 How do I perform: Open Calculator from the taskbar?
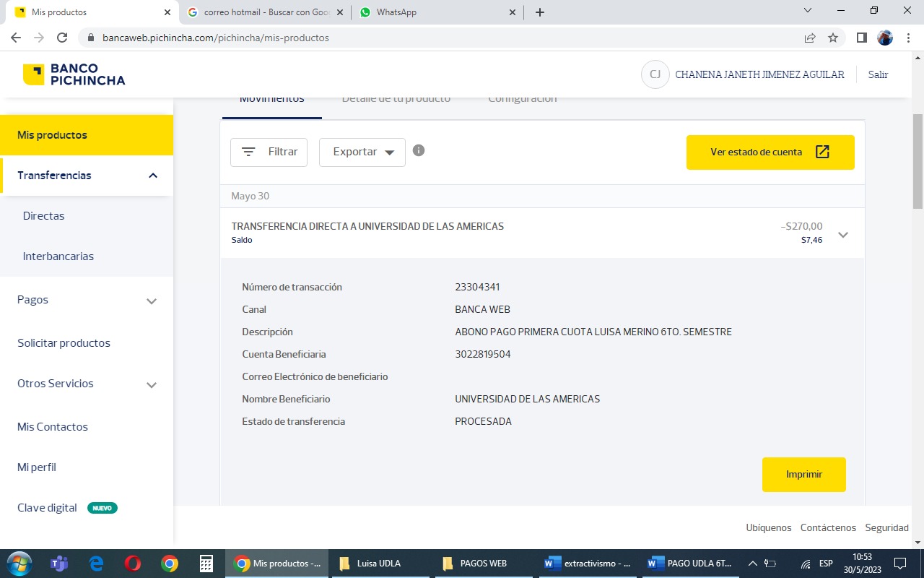(x=206, y=564)
